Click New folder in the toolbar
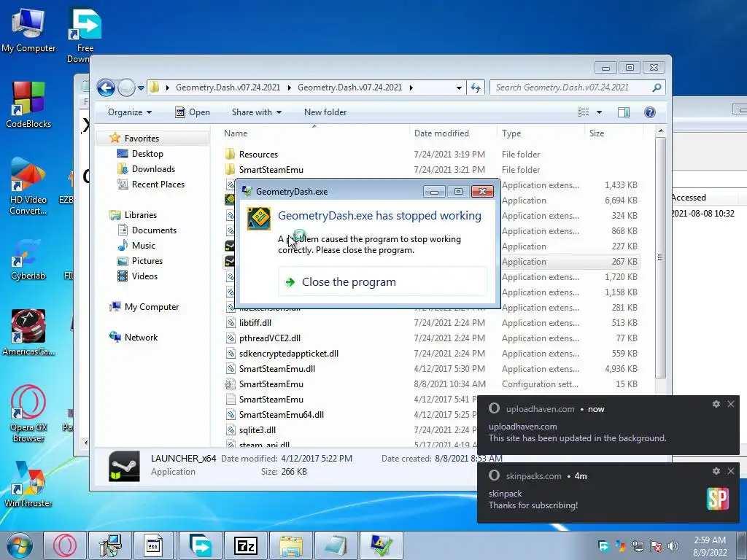The width and height of the screenshot is (747, 560). [325, 112]
